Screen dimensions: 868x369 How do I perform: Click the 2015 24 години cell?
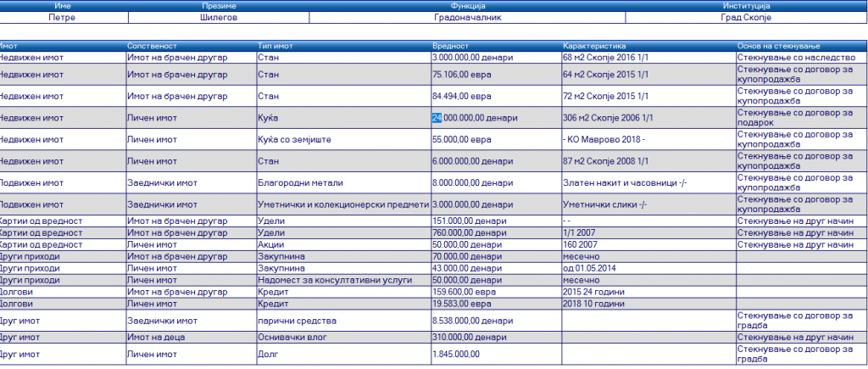(648, 292)
